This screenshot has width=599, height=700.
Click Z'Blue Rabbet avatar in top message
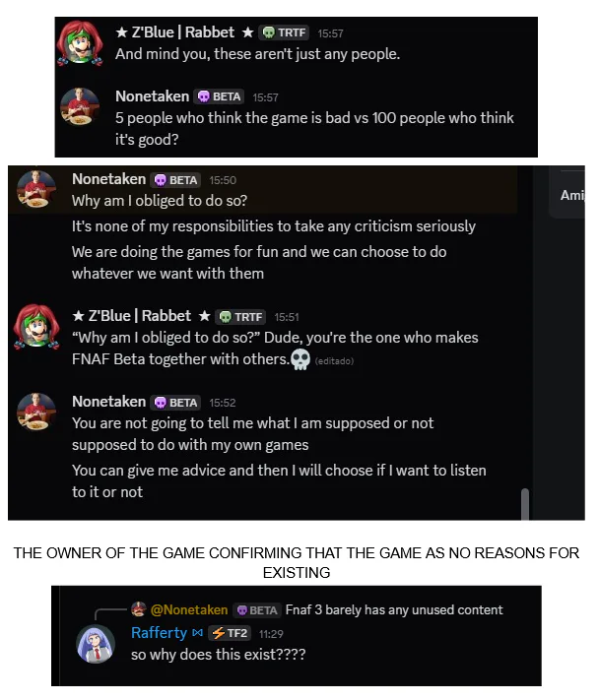coord(80,43)
